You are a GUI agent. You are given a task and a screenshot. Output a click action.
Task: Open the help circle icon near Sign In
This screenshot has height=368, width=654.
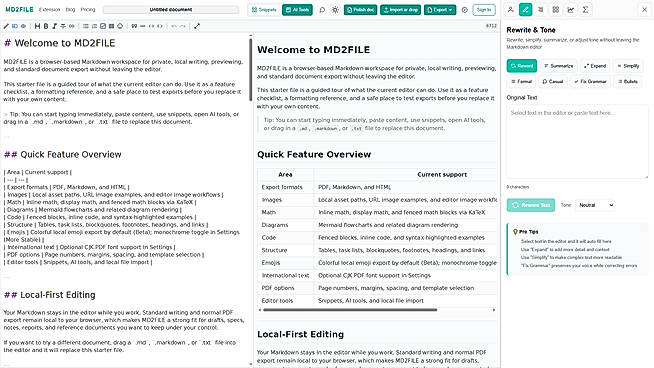click(x=465, y=10)
